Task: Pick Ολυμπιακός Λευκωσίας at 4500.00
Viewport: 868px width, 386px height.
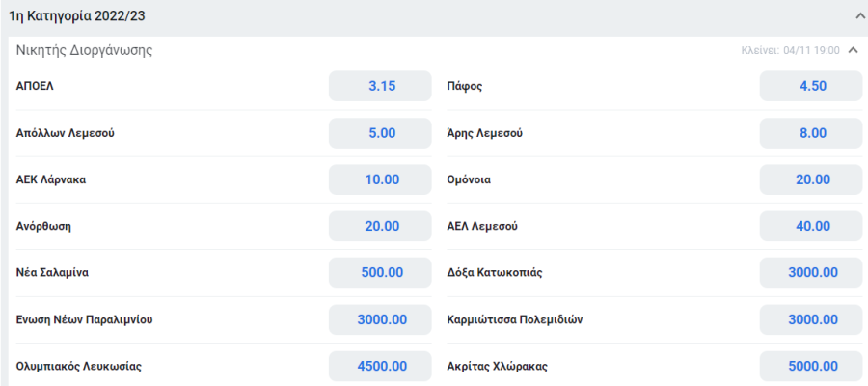Action: point(380,366)
